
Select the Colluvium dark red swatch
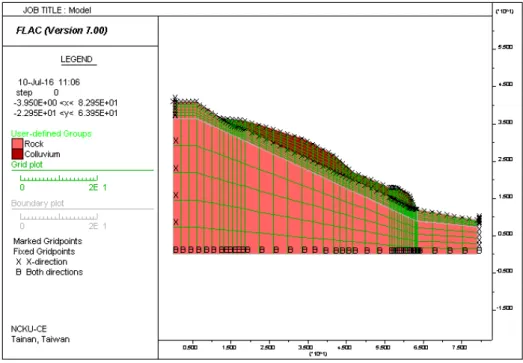(17, 154)
